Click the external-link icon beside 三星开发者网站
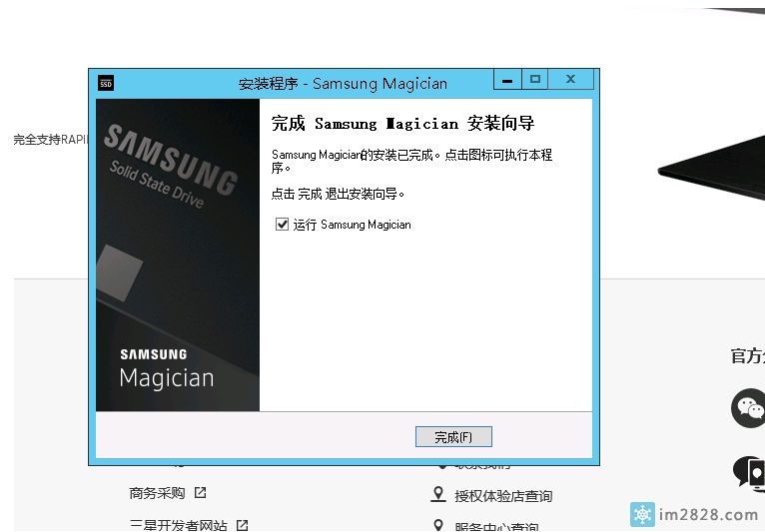The height and width of the screenshot is (532, 765). coord(242,525)
